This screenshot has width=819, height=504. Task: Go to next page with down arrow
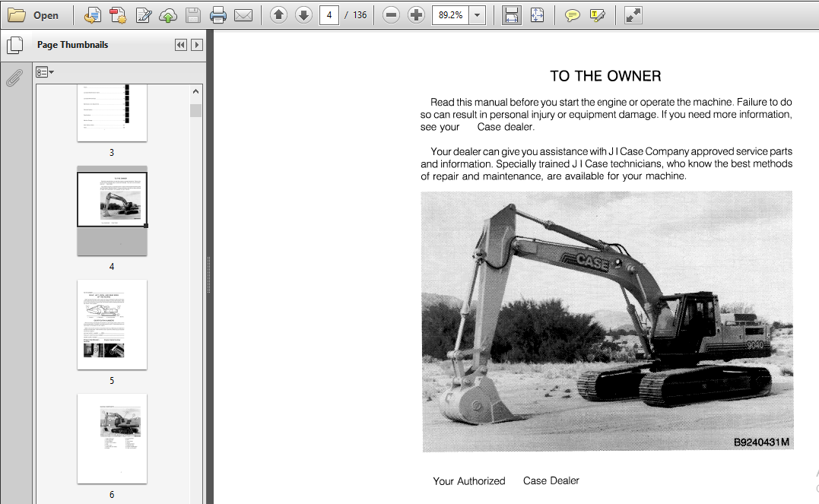(303, 15)
